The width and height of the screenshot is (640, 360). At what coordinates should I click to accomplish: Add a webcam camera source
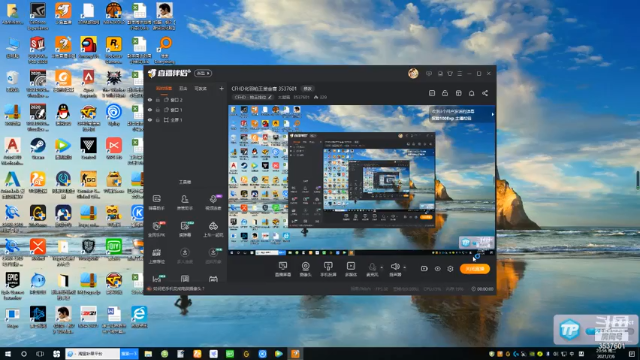305,269
